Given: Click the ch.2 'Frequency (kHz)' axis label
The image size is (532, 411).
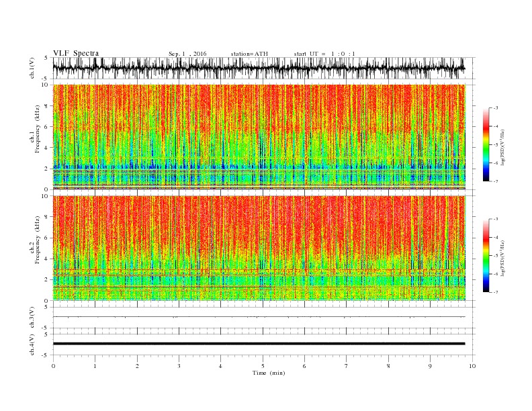Looking at the screenshot, I should click(38, 240).
